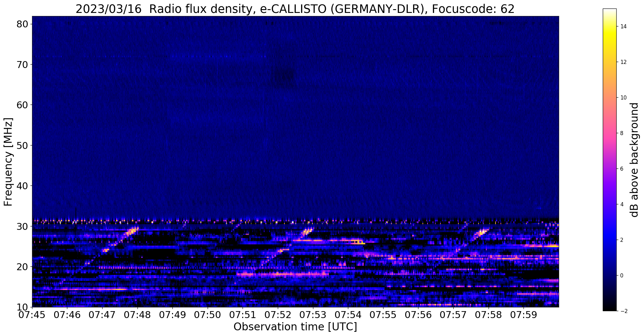Click the 'Observation time [UTC]' axis label

pos(295,327)
